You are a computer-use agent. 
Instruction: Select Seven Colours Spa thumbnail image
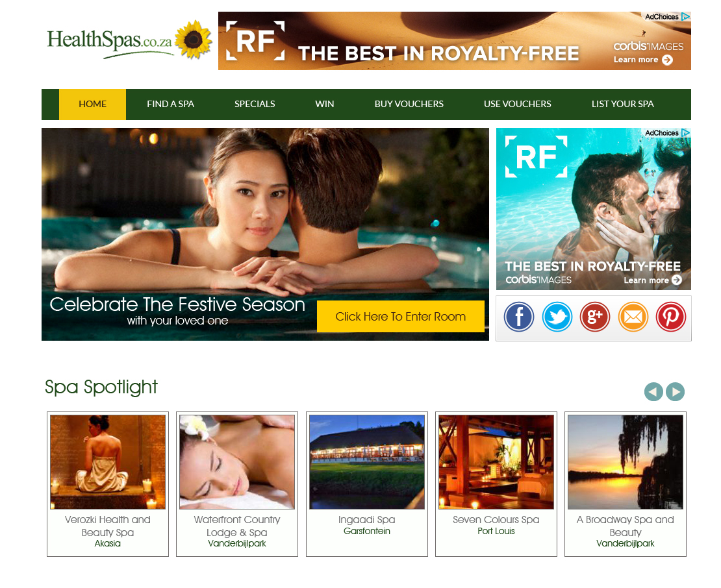[496, 462]
